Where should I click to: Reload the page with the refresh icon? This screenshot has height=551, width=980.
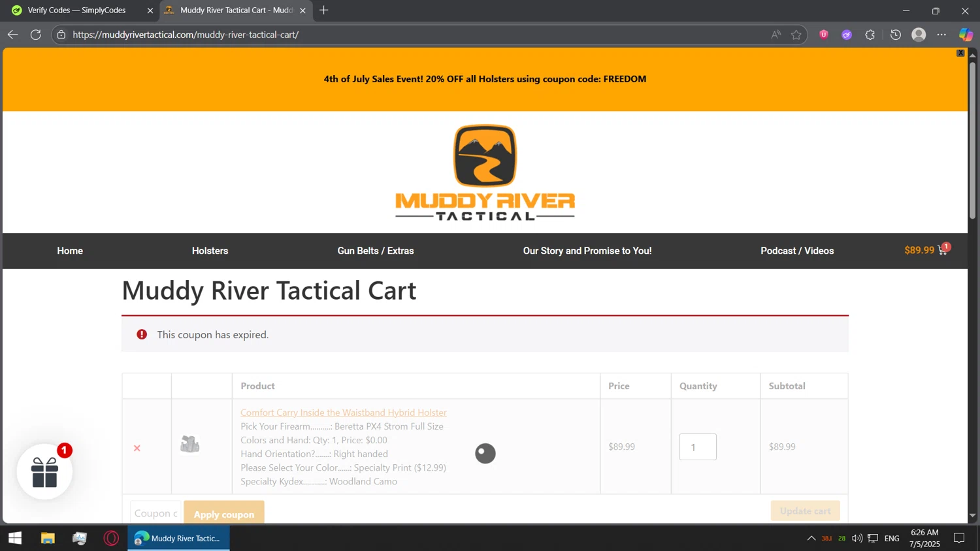(36, 35)
